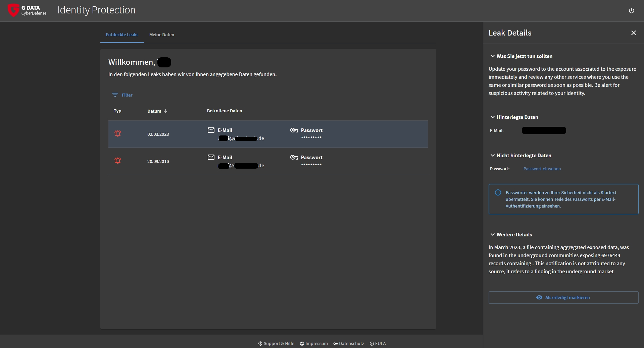Click the G DATA CyberDefense shield logo
Image resolution: width=644 pixels, height=348 pixels.
point(14,10)
